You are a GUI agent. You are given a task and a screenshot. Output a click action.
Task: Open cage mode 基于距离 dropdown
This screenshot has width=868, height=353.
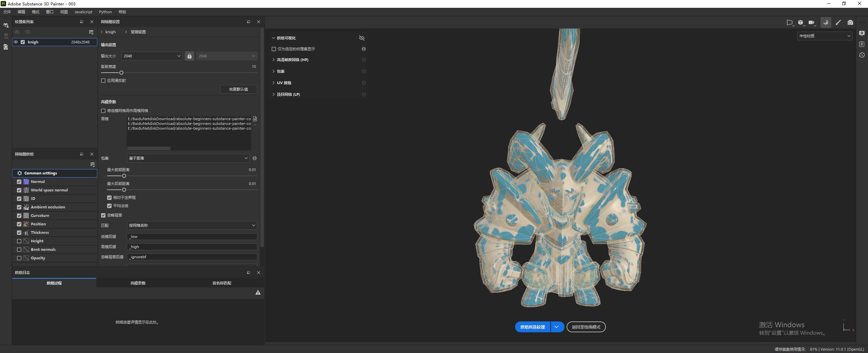[188, 158]
